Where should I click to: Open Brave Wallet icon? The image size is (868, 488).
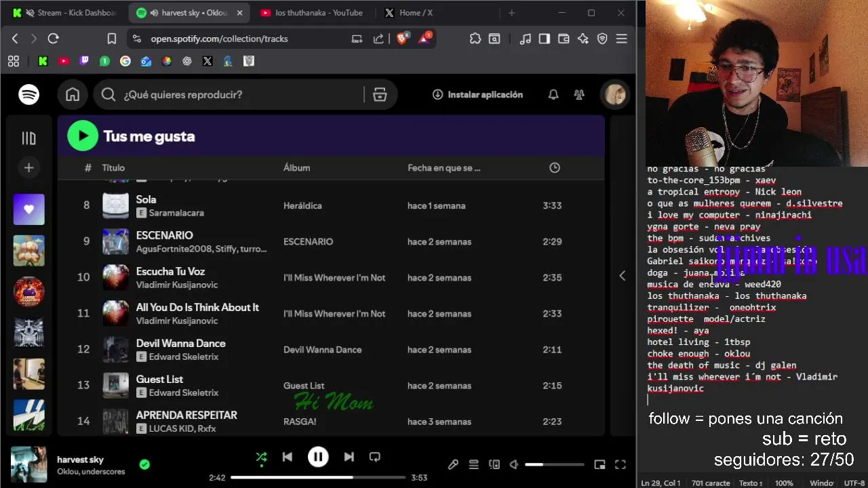pyautogui.click(x=563, y=39)
